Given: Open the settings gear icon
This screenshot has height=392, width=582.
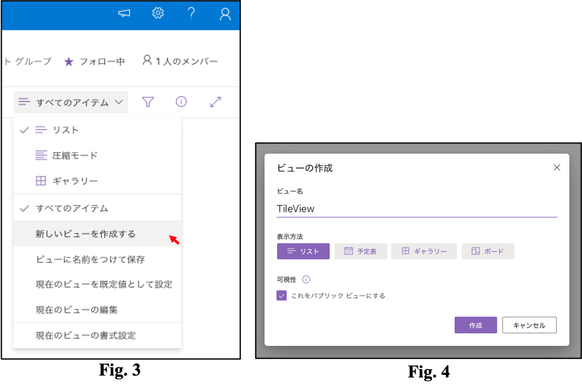Looking at the screenshot, I should 158,13.
